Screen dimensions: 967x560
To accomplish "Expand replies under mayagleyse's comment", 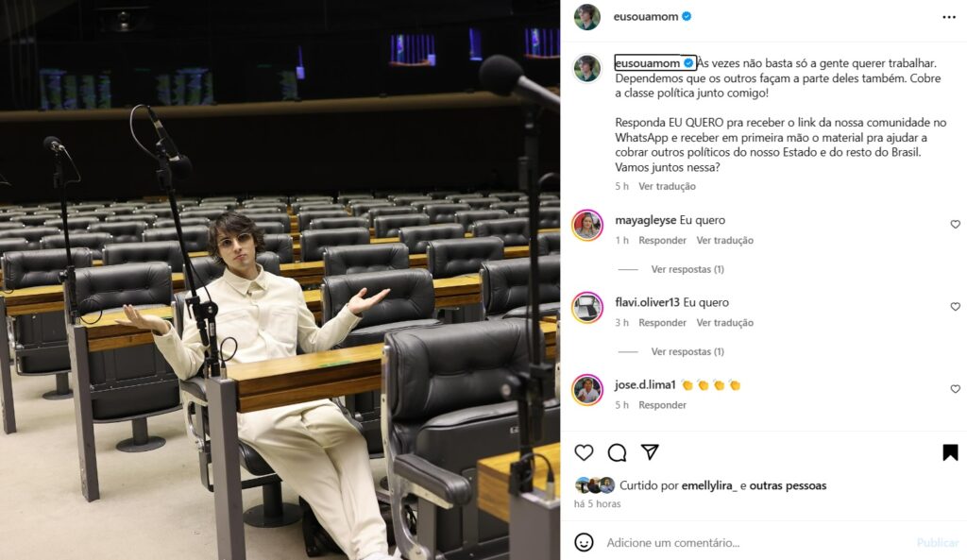I will (687, 269).
